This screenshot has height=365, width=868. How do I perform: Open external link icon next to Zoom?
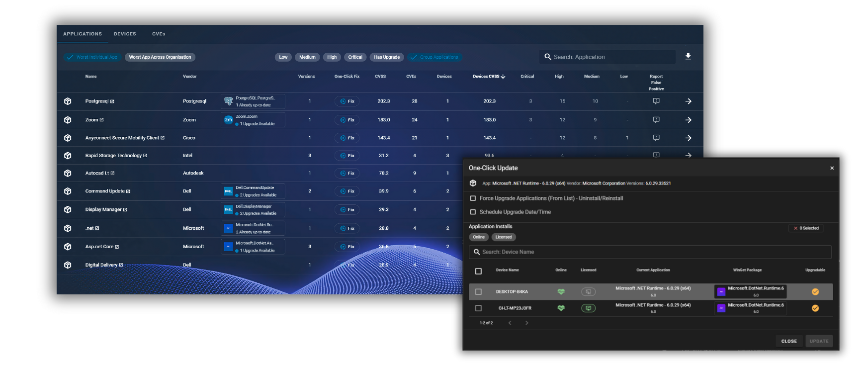(102, 120)
